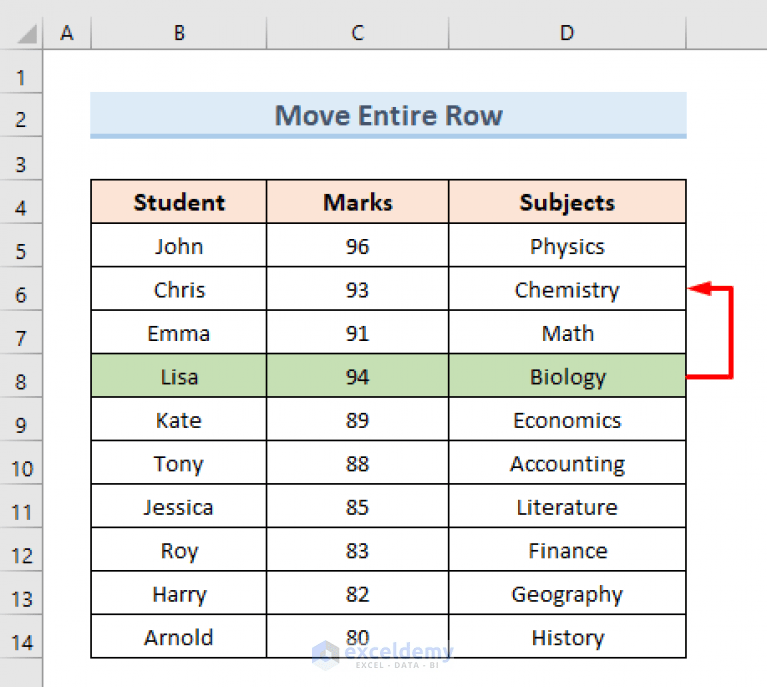Select the Economics cell
767x687 pixels.
pos(567,419)
